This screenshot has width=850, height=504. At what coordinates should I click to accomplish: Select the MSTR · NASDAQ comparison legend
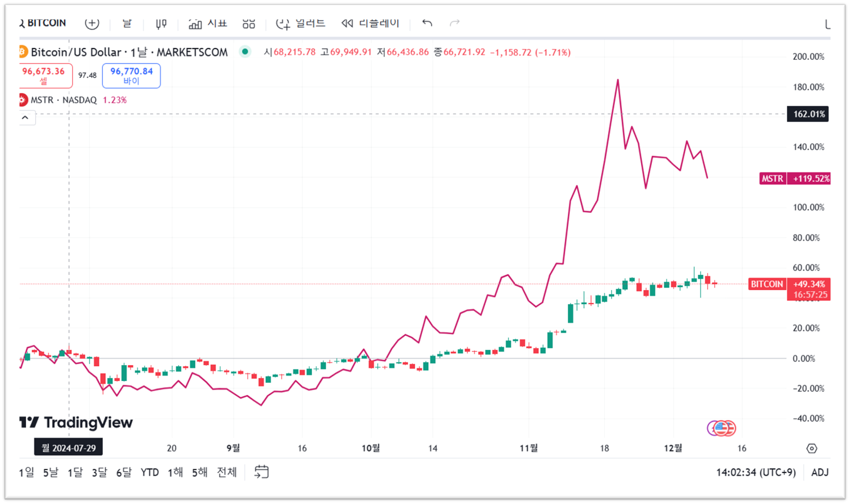coord(64,100)
